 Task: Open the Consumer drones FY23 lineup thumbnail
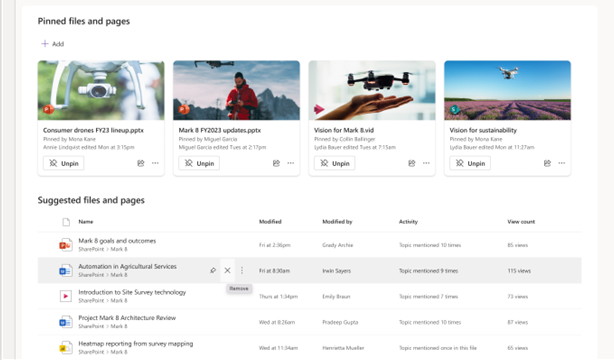tap(101, 90)
